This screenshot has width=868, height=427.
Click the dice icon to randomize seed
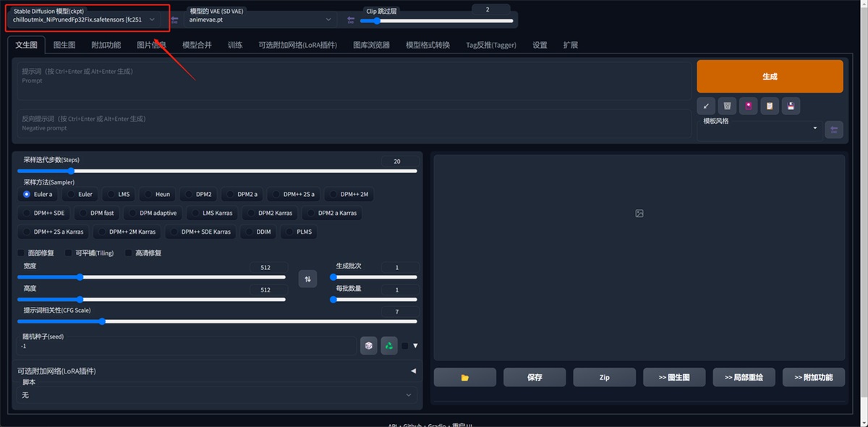tap(369, 346)
